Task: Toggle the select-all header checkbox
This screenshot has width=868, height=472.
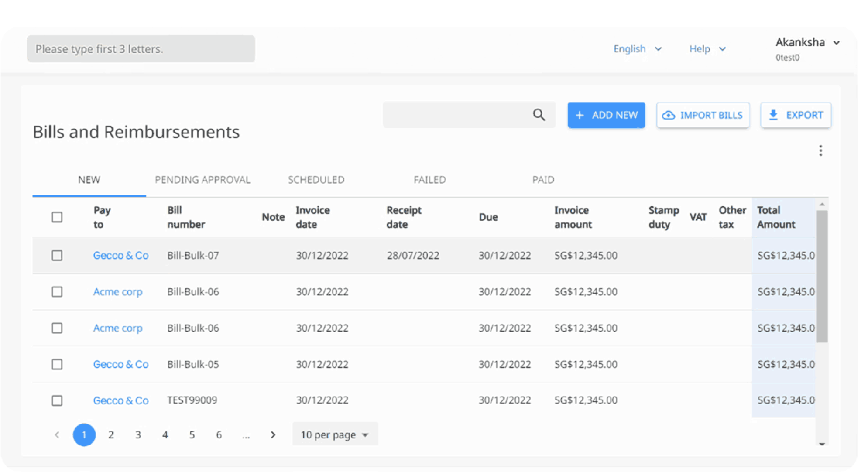Action: [x=57, y=217]
